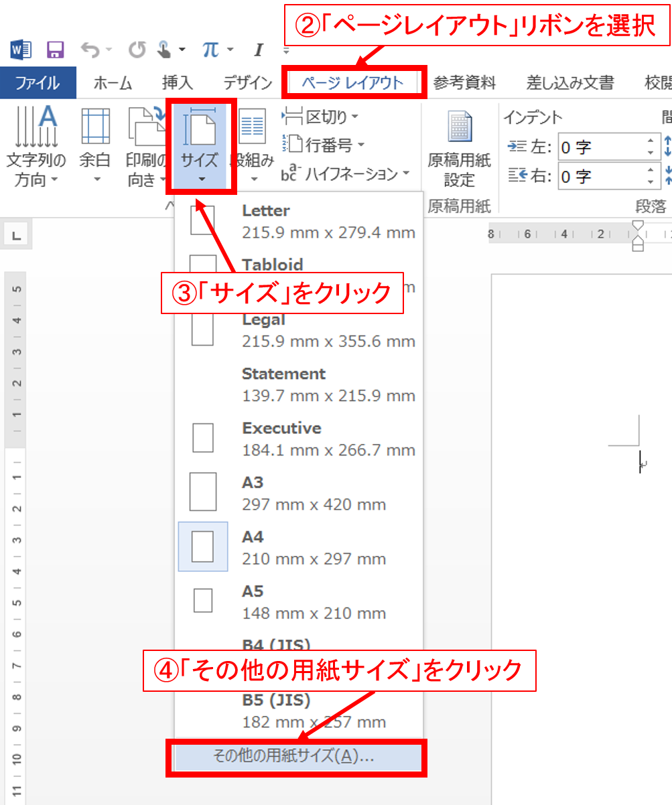The height and width of the screenshot is (805, 672).
Task: Choose A5 148 mm x 210 mm
Action: point(299,601)
